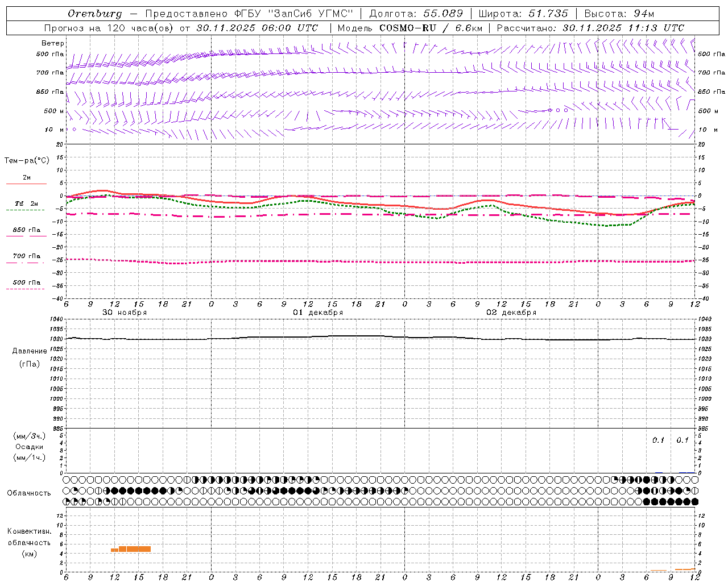
Task: Click the (мм/3ч.) precipitation unit label
Action: 30,436
